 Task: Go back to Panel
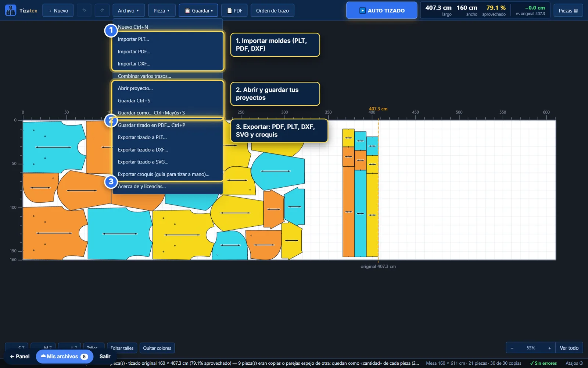[20, 356]
